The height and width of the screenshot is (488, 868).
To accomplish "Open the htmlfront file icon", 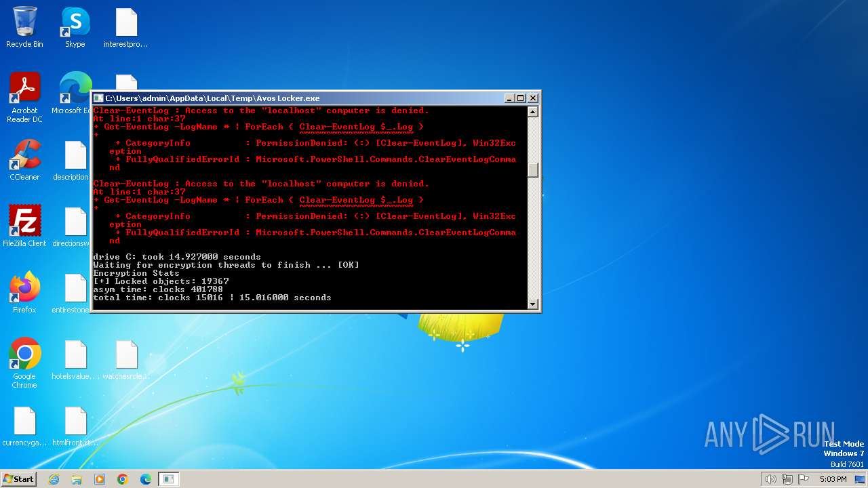I will (x=75, y=426).
